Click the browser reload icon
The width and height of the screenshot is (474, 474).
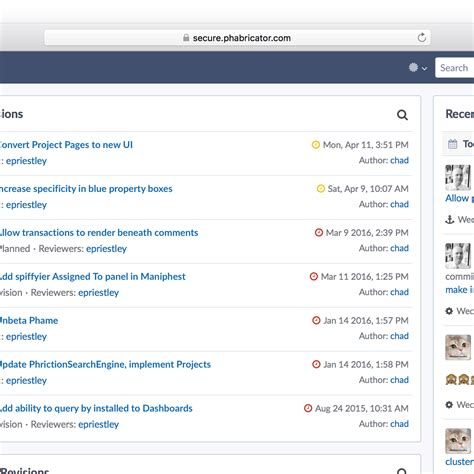coord(422,38)
